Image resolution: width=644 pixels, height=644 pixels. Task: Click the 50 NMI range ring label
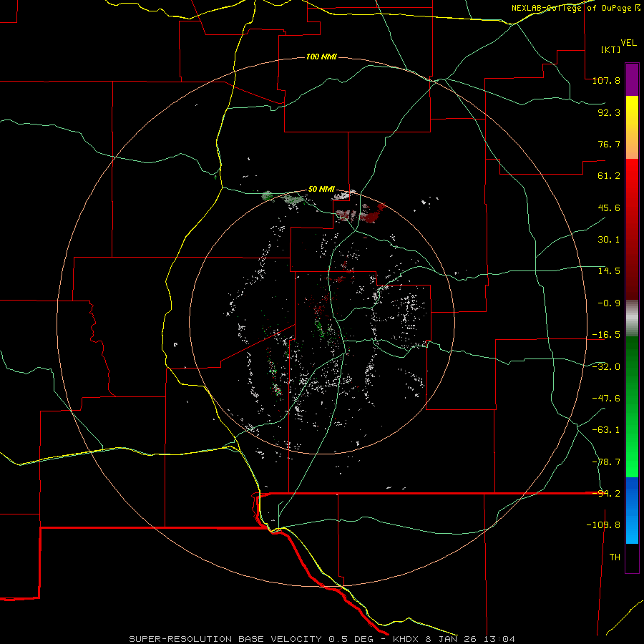(x=321, y=190)
